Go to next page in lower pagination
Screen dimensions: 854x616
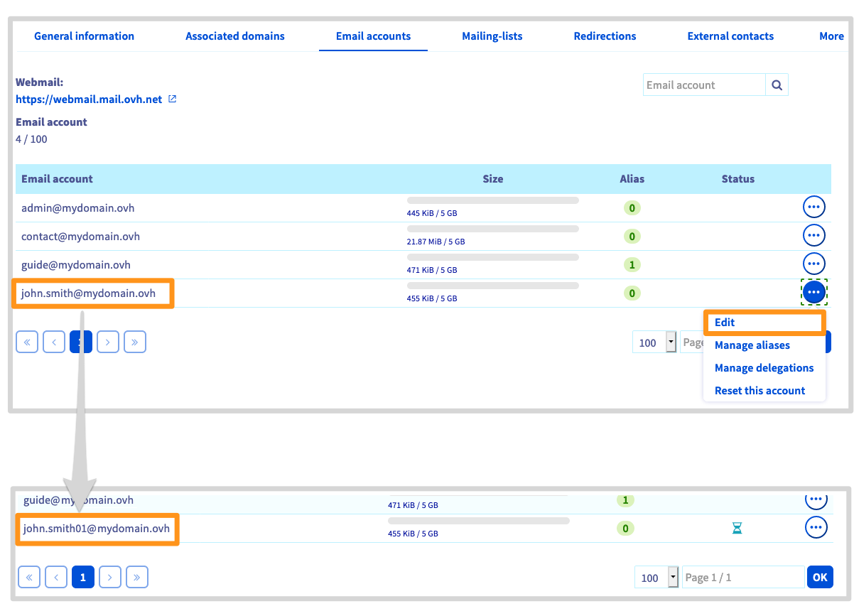[x=109, y=578]
